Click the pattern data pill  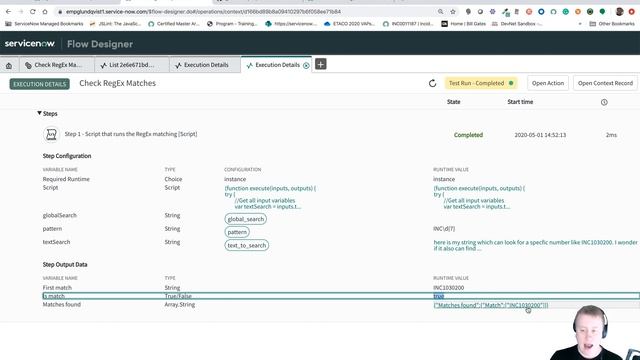tap(237, 232)
